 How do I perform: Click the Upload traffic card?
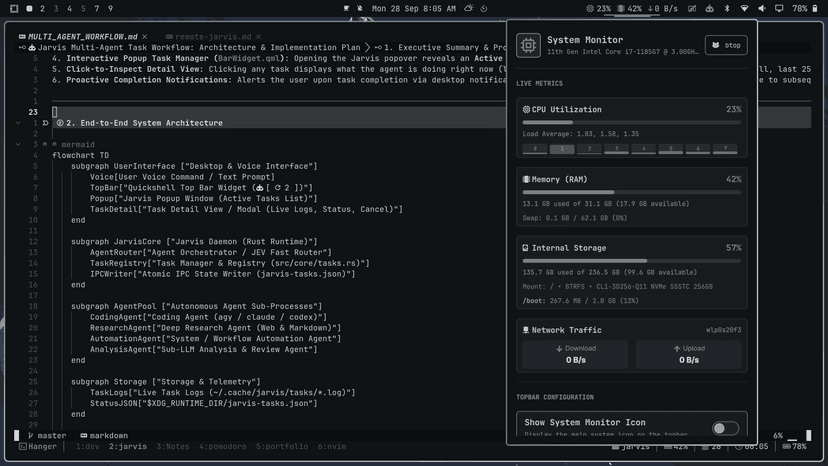coord(689,355)
